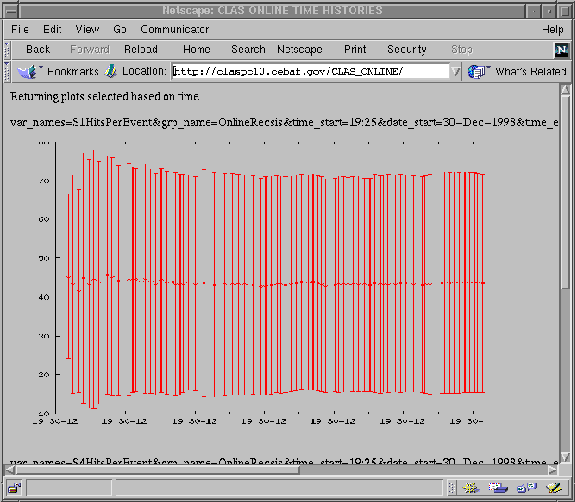Image resolution: width=575 pixels, height=502 pixels.
Task: Collapse the navigation toolbar handle
Action: tap(7, 50)
